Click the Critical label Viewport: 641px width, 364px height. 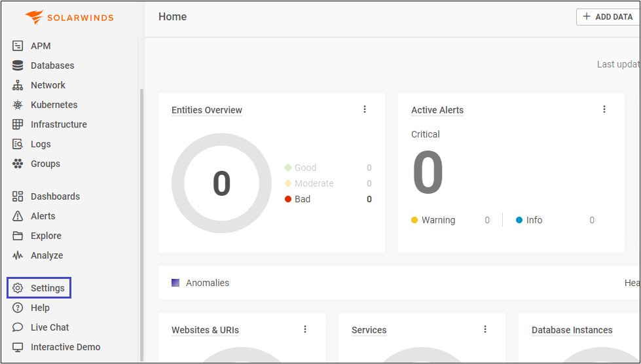[425, 134]
